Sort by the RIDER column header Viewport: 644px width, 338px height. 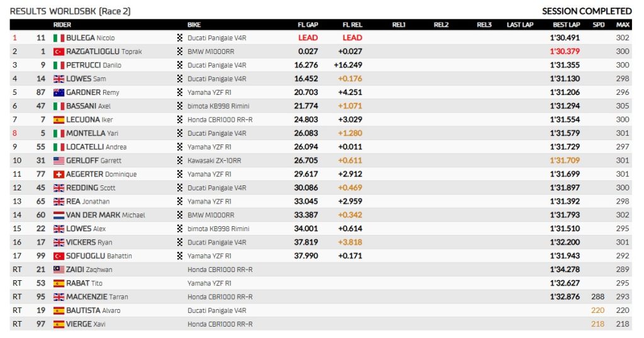point(62,25)
